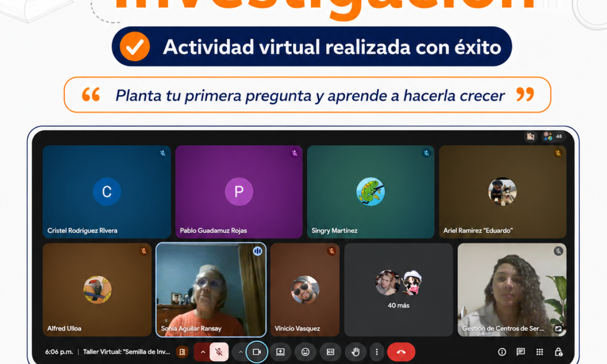Click "Actividad virtual realizada con éxito" banner text

tap(332, 47)
